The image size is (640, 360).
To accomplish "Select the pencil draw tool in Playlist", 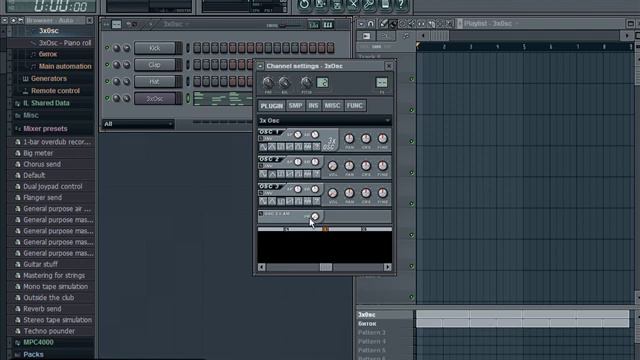I will [x=383, y=24].
